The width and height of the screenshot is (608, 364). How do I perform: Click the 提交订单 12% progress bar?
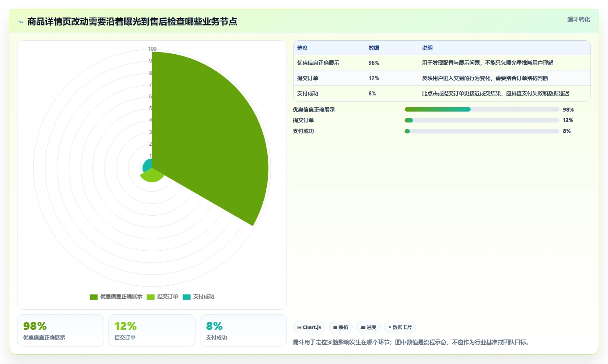tap(482, 120)
